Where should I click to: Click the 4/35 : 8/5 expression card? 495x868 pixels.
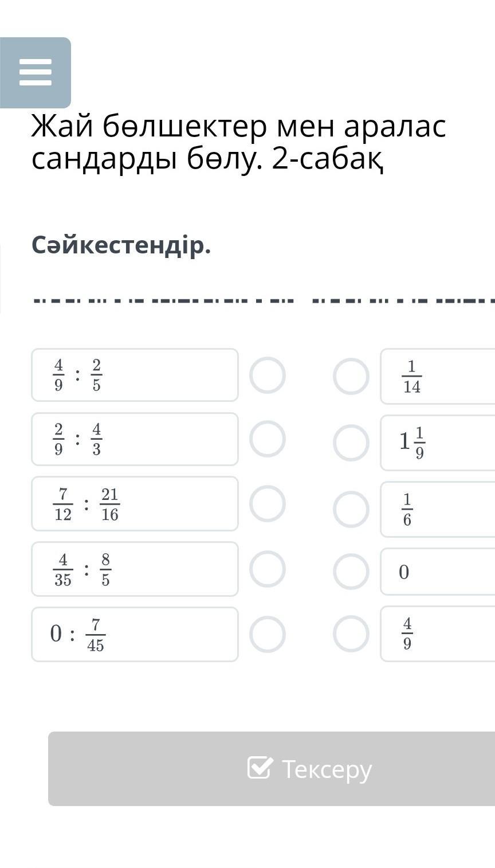coord(135,569)
